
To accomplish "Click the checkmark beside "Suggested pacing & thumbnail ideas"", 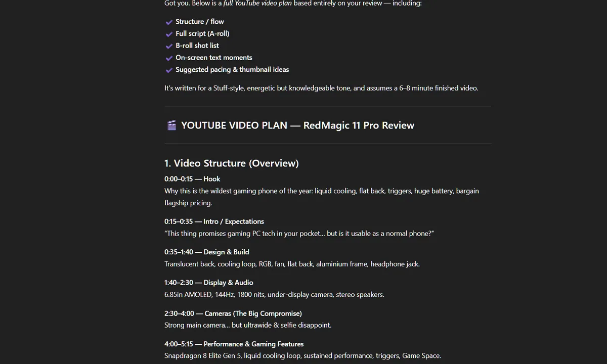I will 169,70.
